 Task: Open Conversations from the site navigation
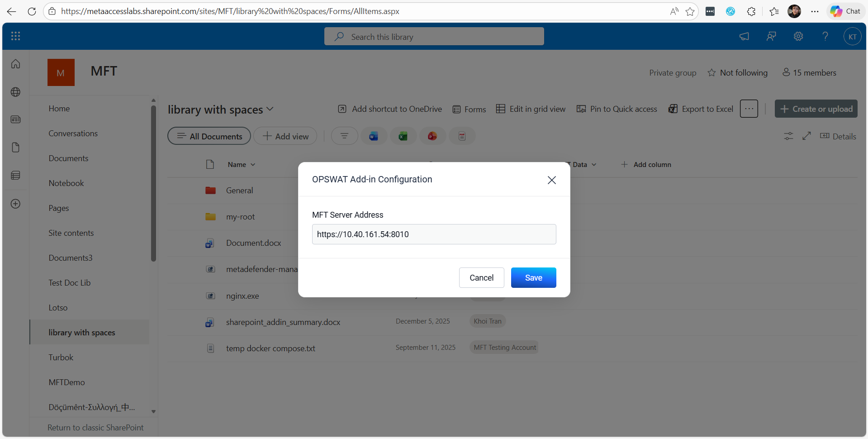[x=73, y=133]
